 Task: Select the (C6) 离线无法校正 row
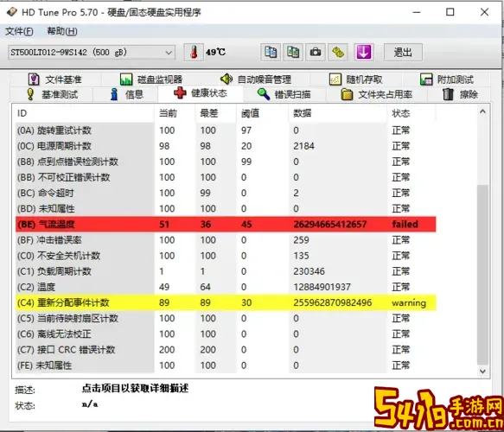226,334
